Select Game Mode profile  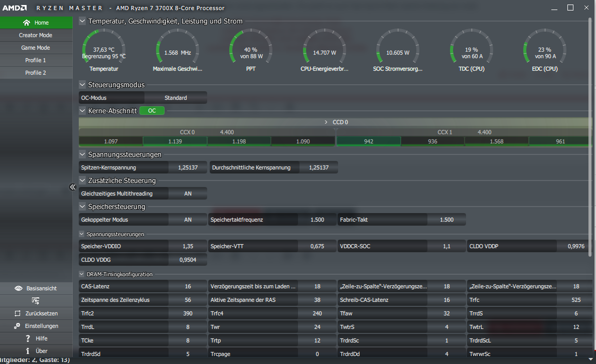(36, 48)
